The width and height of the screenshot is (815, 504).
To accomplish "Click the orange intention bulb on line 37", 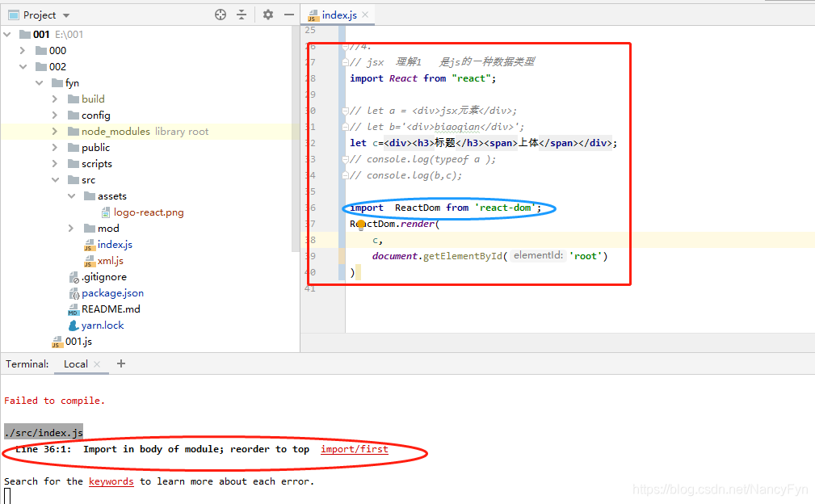I will (x=361, y=225).
